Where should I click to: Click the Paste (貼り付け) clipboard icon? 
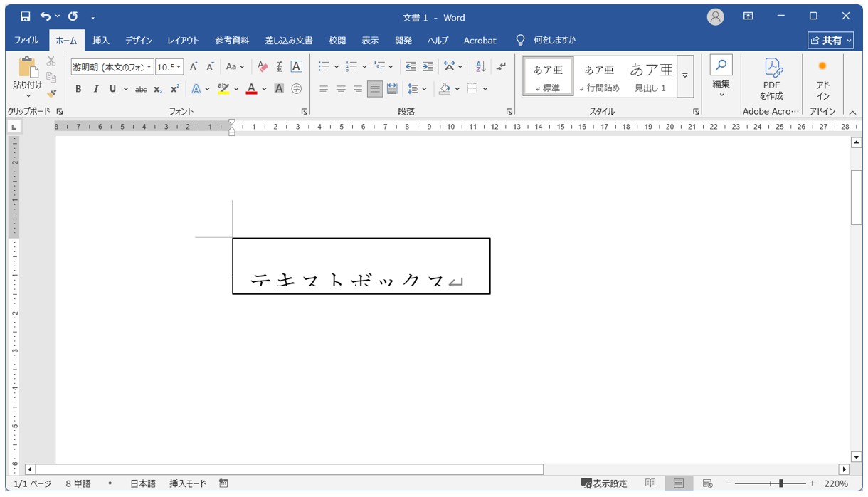click(28, 67)
